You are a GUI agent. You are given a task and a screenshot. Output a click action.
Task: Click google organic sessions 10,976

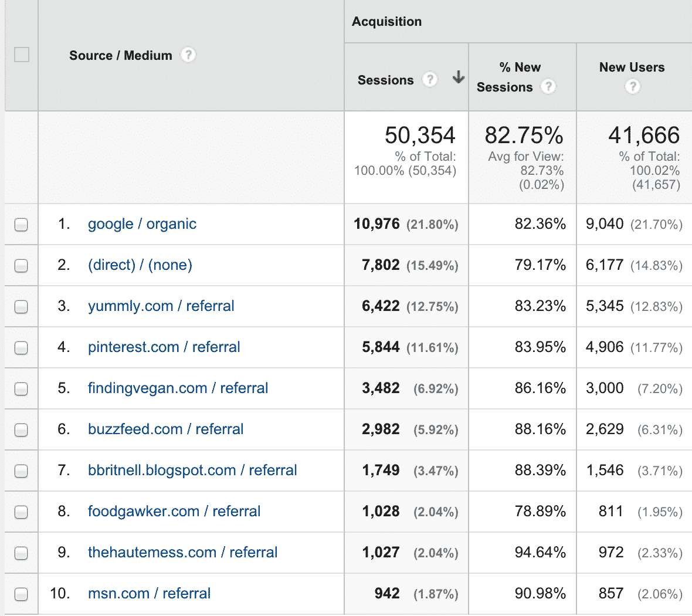376,224
